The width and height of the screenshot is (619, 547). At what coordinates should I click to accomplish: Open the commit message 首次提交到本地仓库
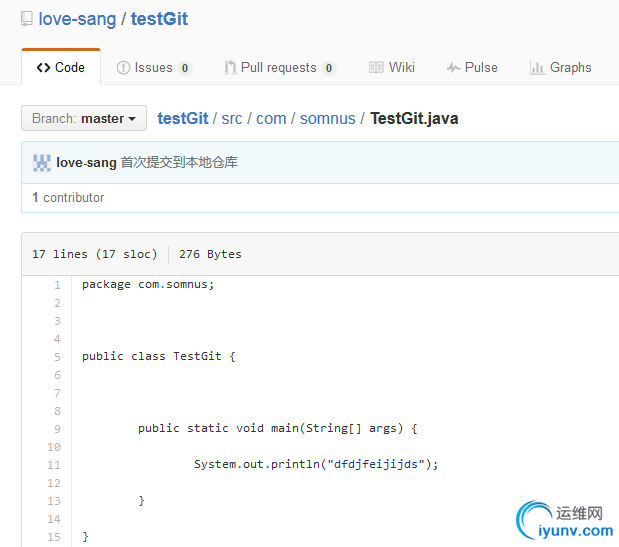pyautogui.click(x=179, y=162)
